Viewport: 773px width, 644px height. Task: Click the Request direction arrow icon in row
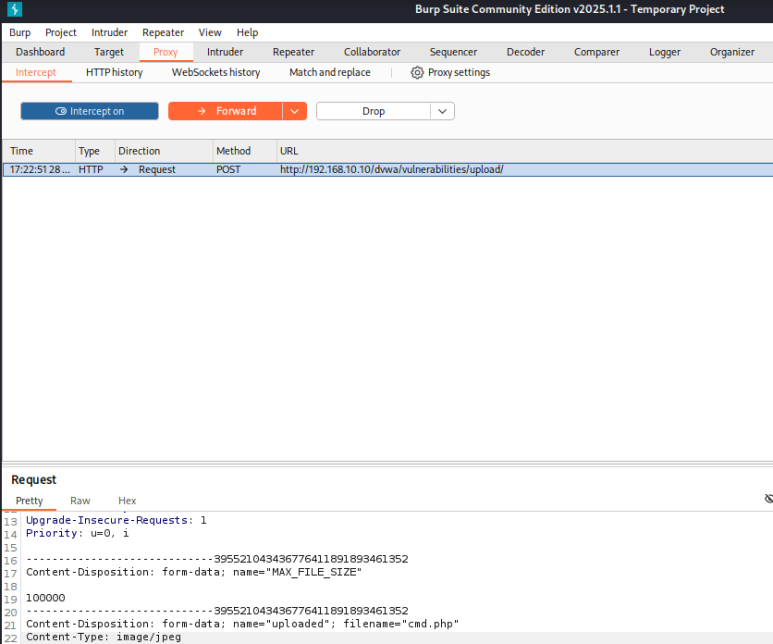coord(124,170)
